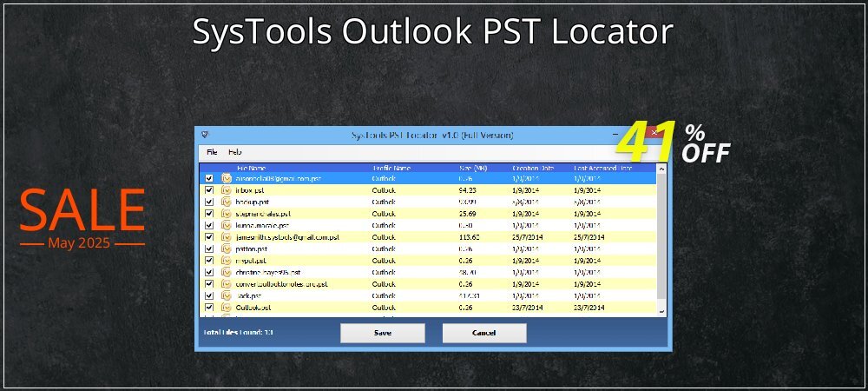The height and width of the screenshot is (391, 868).
Task: Click the Cancel button
Action: pyautogui.click(x=483, y=333)
